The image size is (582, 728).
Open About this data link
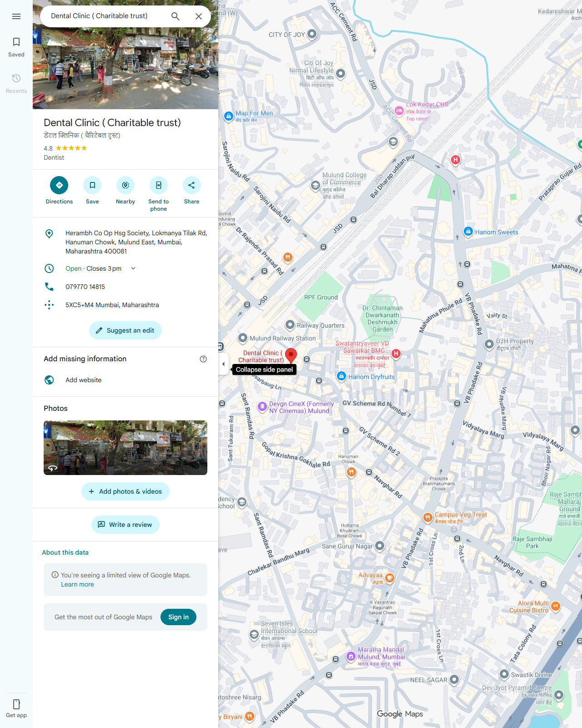coord(65,552)
